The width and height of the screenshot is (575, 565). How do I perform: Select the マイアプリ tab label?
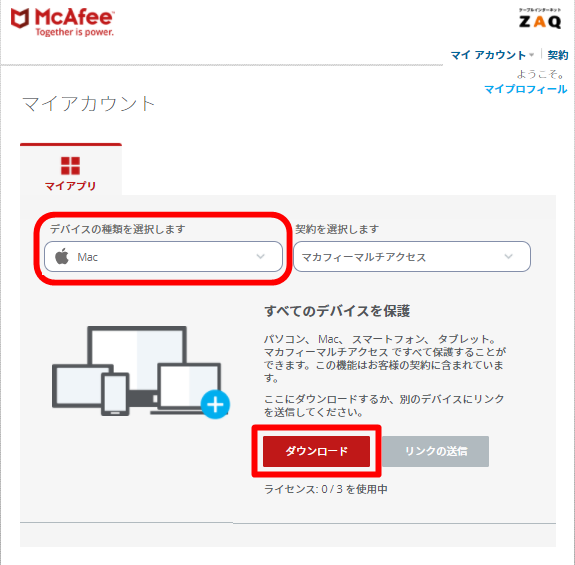(70, 186)
